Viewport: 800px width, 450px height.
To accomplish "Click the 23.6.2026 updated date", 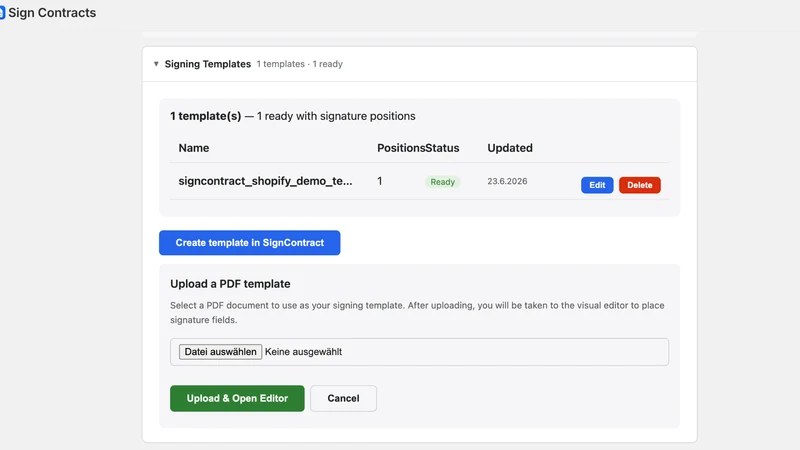I will click(x=507, y=181).
